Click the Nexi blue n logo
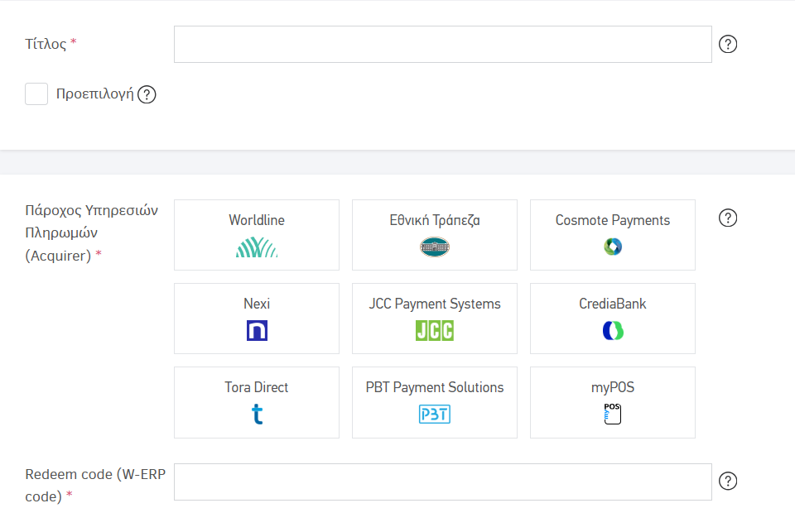 pyautogui.click(x=257, y=331)
